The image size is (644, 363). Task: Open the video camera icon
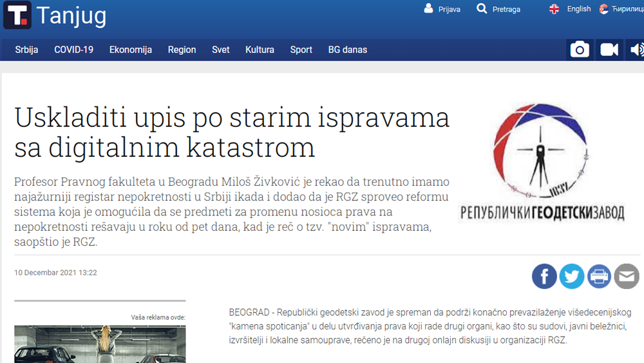(x=609, y=50)
